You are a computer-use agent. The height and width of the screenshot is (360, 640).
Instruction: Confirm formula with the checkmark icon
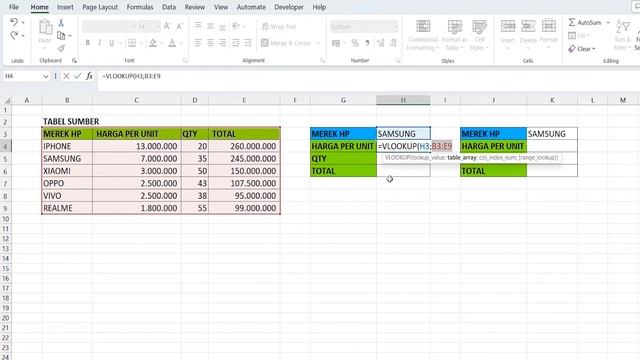78,76
